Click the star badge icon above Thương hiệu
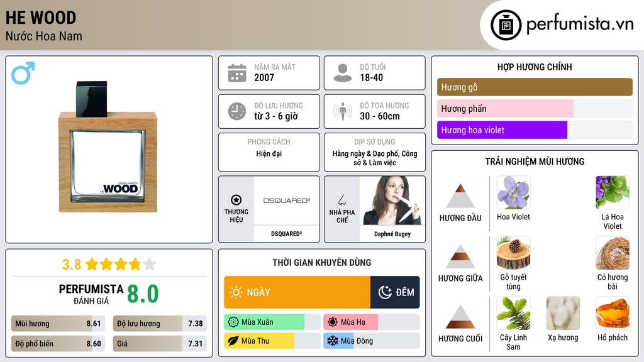Image resolution: width=644 pixels, height=362 pixels. coord(236,200)
